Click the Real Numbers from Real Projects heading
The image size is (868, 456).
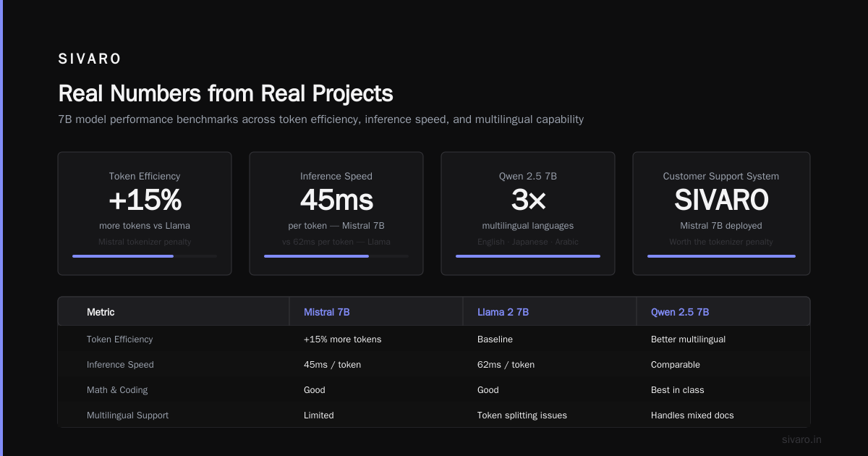(226, 93)
